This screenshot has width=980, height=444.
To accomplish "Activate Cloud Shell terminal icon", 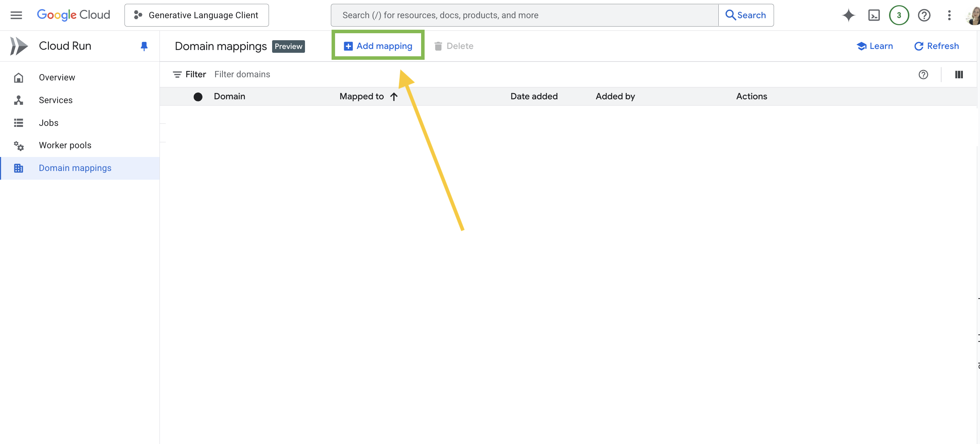I will tap(873, 15).
